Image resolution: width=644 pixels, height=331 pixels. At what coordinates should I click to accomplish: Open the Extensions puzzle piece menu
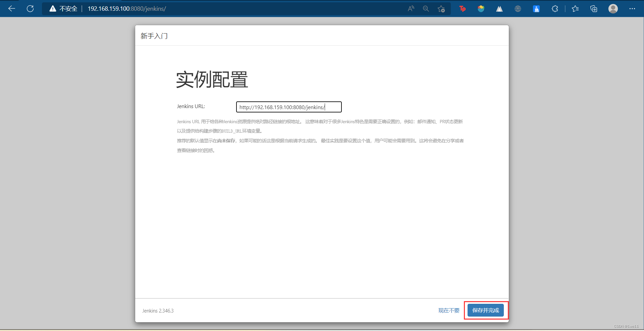point(555,9)
